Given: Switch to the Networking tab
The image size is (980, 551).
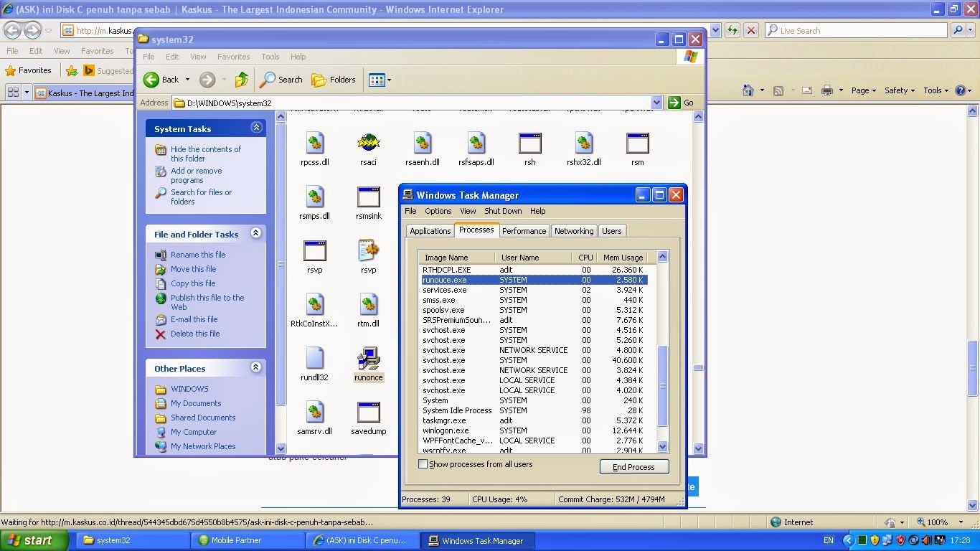Looking at the screenshot, I should pyautogui.click(x=574, y=231).
